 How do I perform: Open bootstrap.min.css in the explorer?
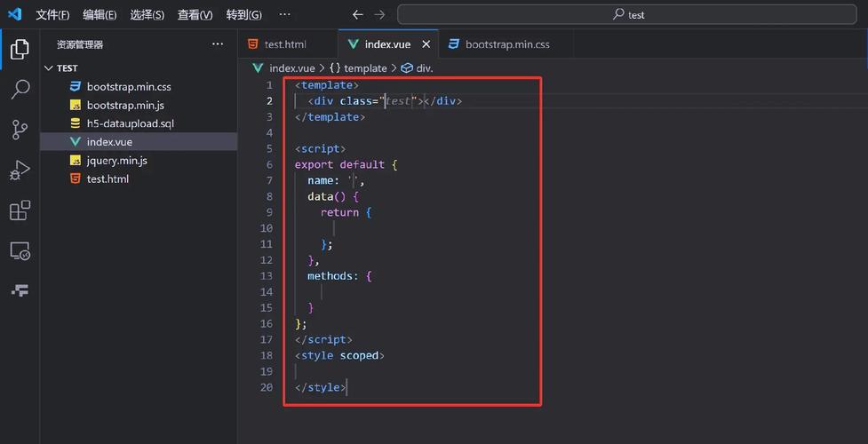pos(139,86)
